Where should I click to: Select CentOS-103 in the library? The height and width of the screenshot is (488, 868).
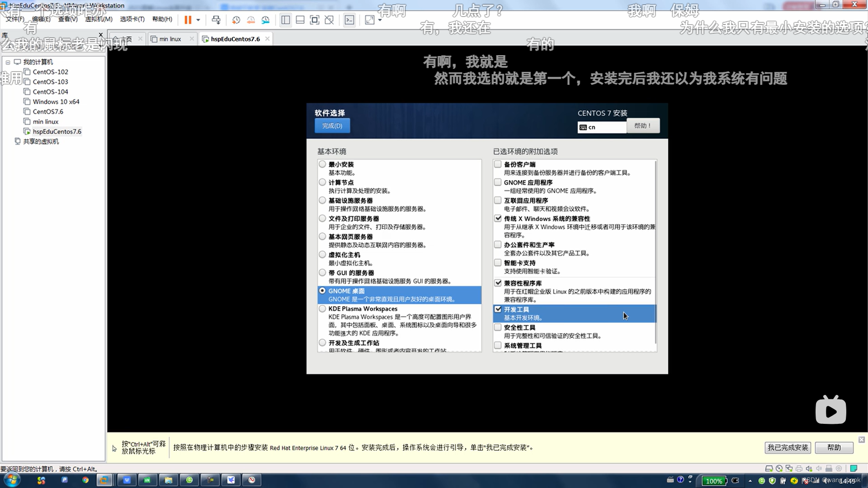50,82
